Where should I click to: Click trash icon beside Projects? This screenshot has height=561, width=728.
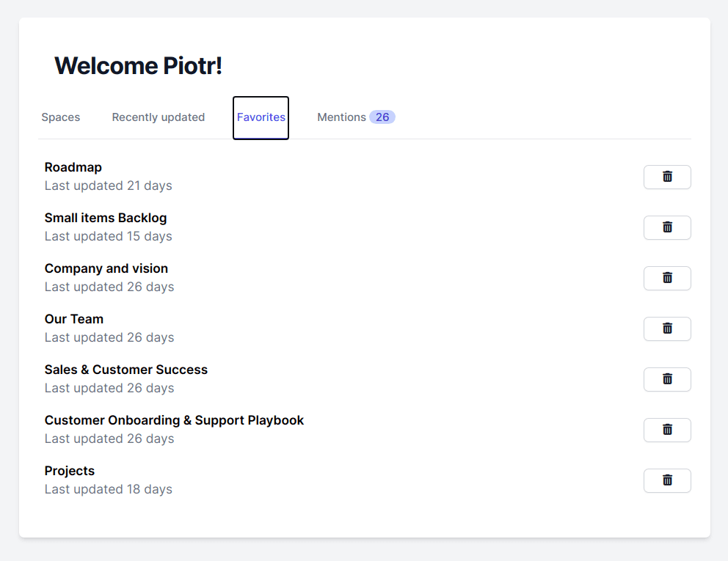[x=667, y=480]
